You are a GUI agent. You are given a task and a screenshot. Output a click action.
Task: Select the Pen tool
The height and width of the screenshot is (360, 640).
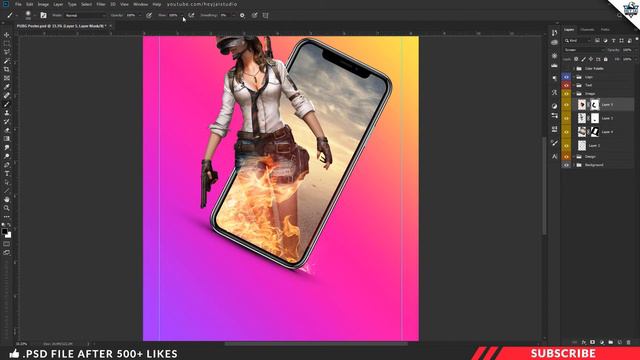[x=7, y=165]
